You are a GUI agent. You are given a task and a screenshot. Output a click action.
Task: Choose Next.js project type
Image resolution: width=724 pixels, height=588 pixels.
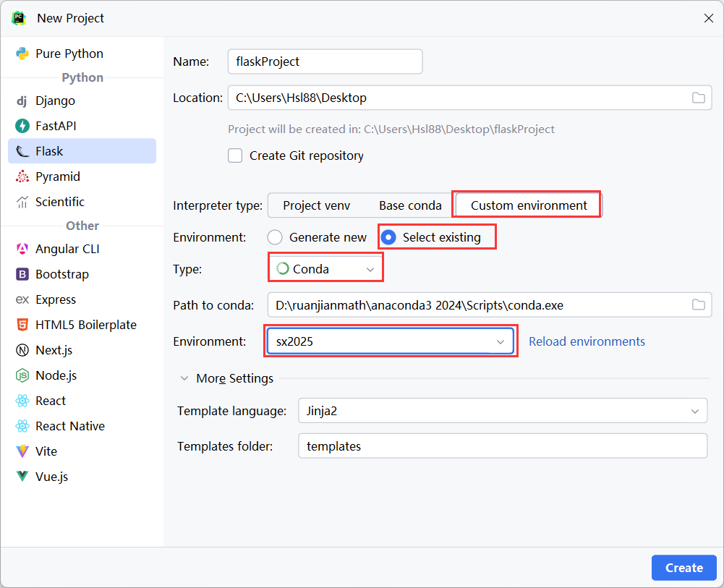click(x=82, y=350)
